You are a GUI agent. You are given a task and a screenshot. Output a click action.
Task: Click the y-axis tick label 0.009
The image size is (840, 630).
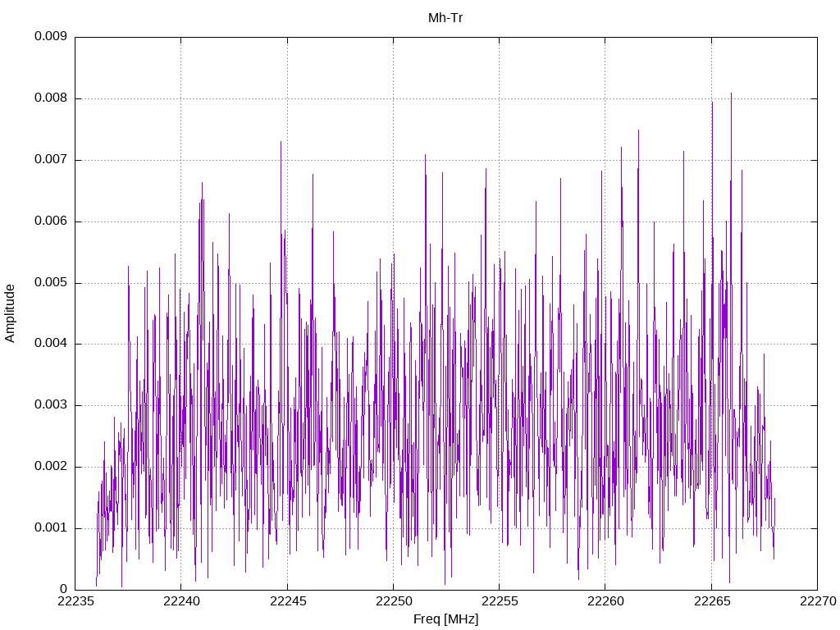[51, 36]
